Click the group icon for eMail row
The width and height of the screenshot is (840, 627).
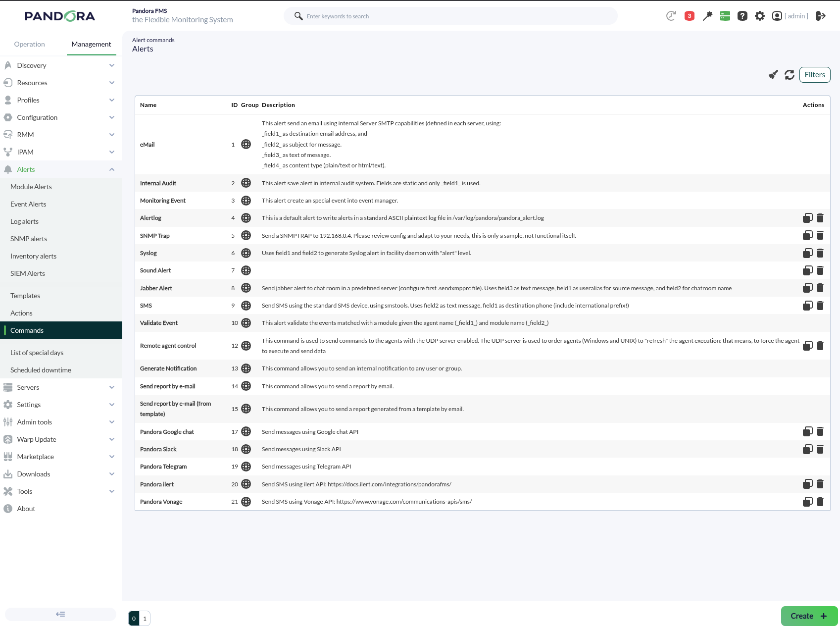click(246, 144)
